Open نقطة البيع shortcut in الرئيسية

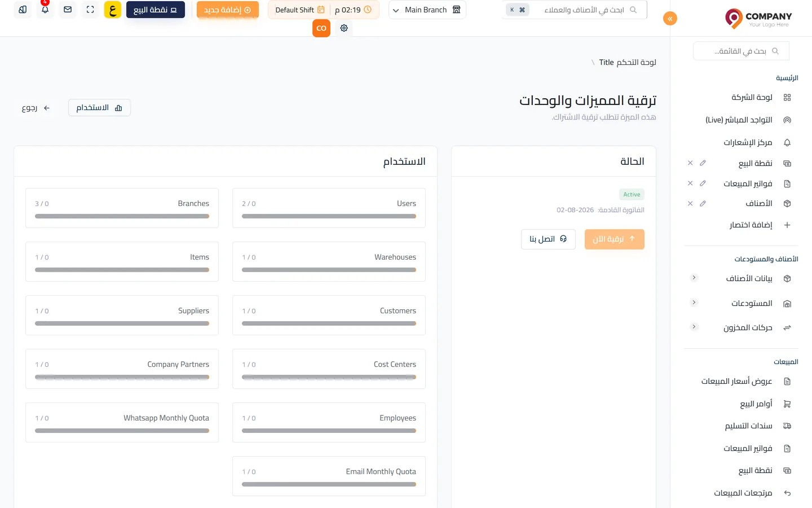click(x=755, y=163)
